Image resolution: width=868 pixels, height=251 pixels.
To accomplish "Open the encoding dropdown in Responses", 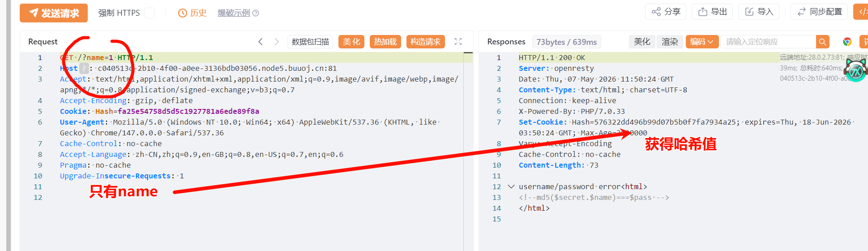I will pyautogui.click(x=702, y=42).
